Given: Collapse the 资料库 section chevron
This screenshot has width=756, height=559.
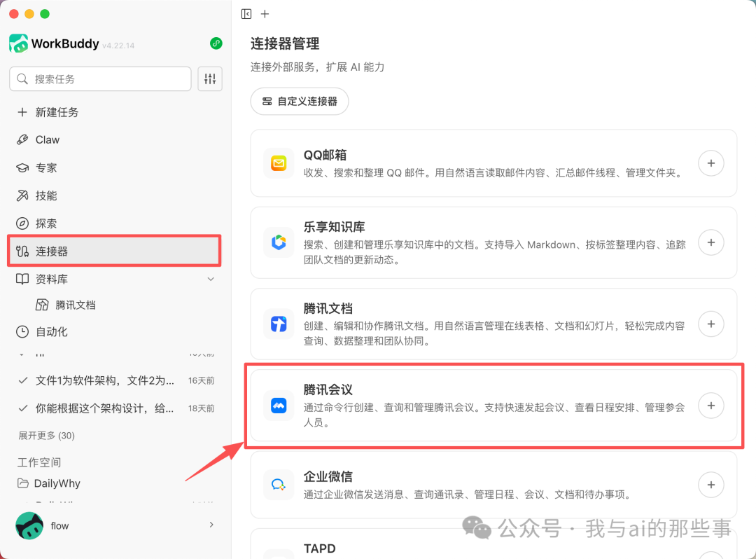Looking at the screenshot, I should pos(211,279).
